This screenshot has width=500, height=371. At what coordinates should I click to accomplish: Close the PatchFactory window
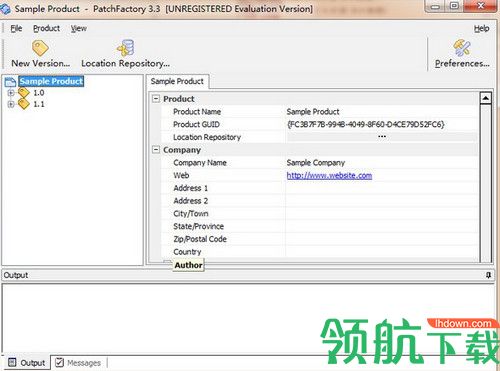point(481,6)
